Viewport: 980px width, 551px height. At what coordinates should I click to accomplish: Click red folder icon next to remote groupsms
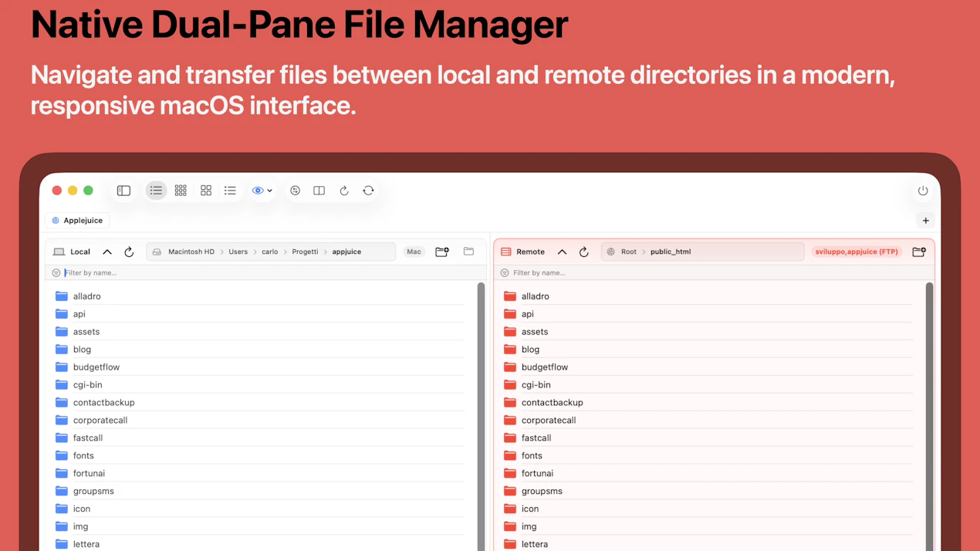click(x=510, y=492)
